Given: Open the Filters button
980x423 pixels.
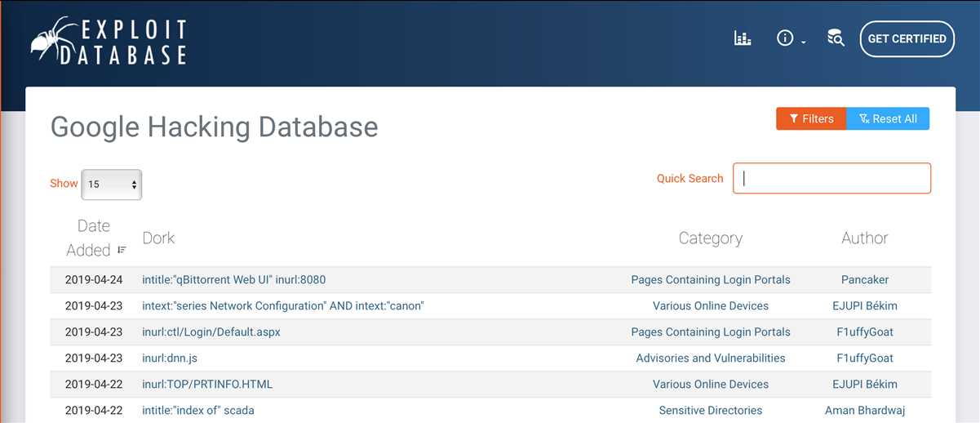Looking at the screenshot, I should [811, 118].
